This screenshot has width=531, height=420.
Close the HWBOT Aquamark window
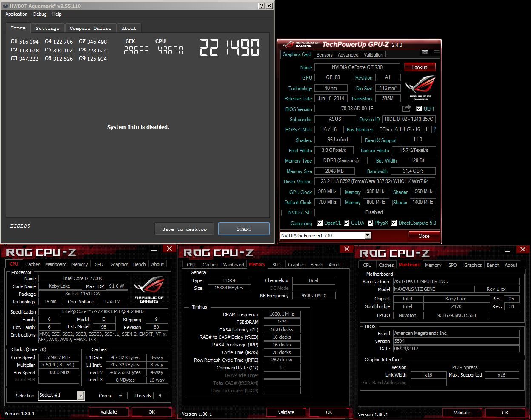[x=269, y=6]
